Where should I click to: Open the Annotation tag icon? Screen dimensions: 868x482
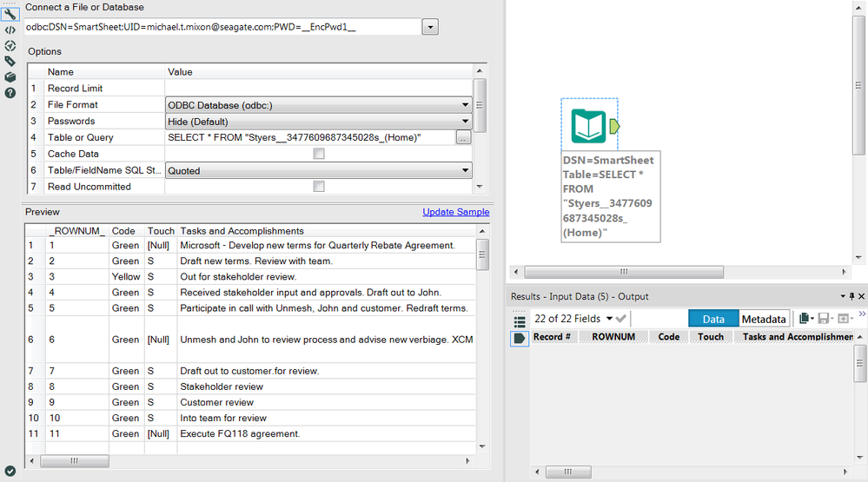click(x=10, y=61)
